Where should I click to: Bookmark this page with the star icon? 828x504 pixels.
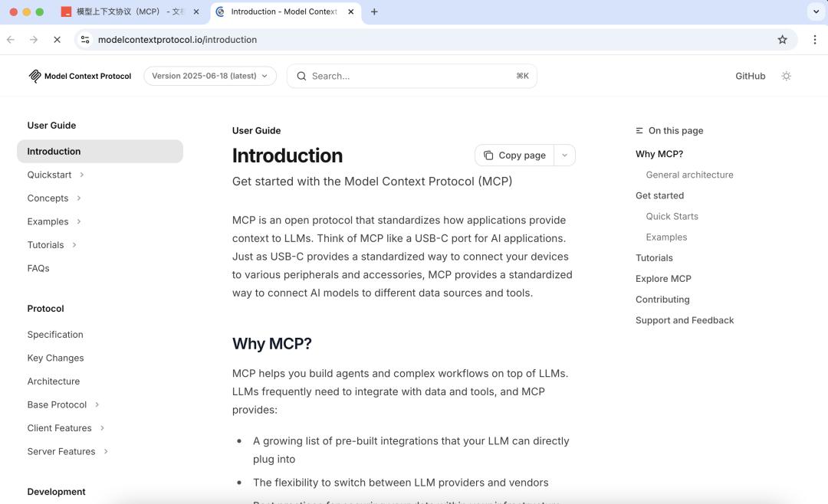click(x=782, y=40)
